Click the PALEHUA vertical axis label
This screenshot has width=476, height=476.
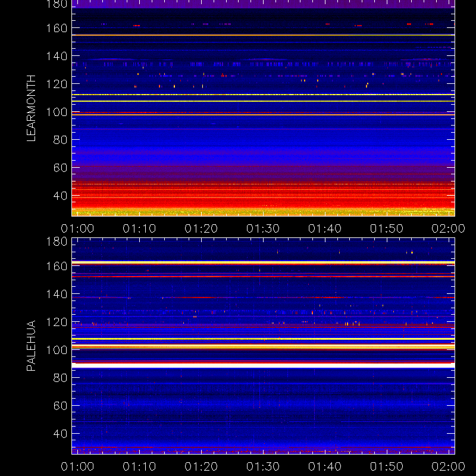(31, 346)
